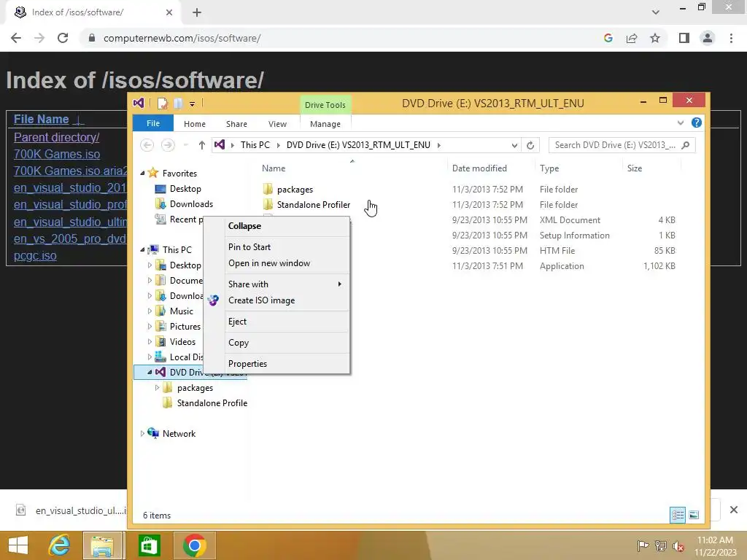Switch Explorer to details view icon
The image size is (747, 560).
(678, 515)
